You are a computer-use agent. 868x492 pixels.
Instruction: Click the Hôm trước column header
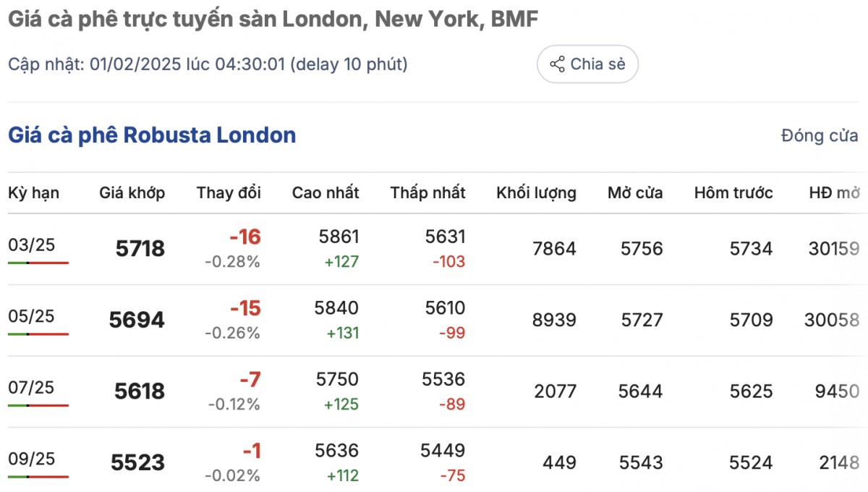pyautogui.click(x=733, y=193)
